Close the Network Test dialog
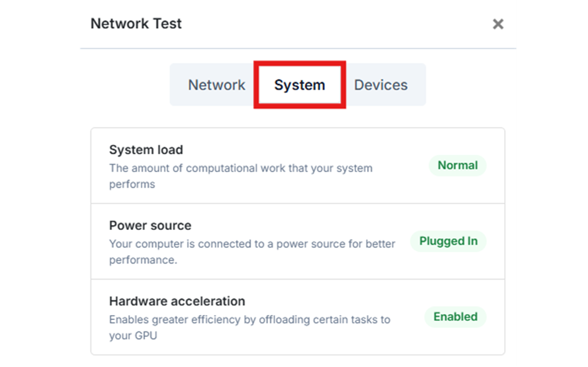Image resolution: width=588 pixels, height=367 pixels. pos(497,24)
